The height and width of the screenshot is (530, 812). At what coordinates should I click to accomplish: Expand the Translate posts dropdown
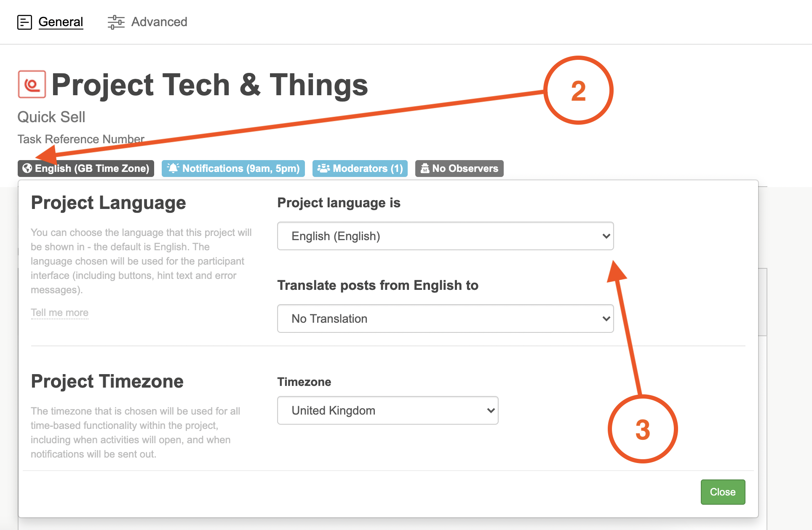(445, 319)
